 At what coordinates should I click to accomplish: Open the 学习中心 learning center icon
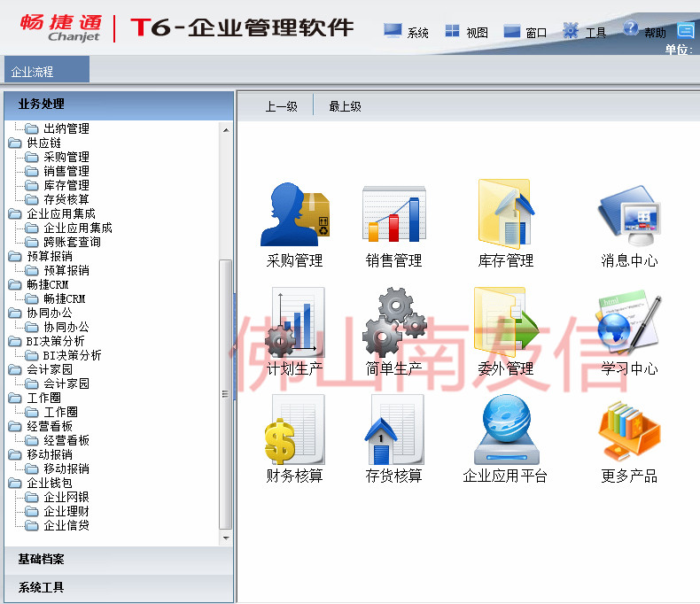[x=629, y=322]
